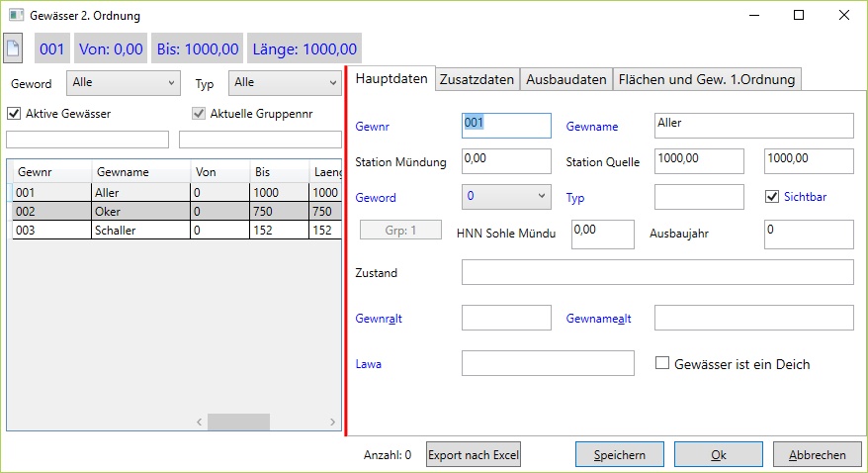Open the Geword dropdown in Hauptdaten
Viewport: 868px width, 473px height.
505,197
